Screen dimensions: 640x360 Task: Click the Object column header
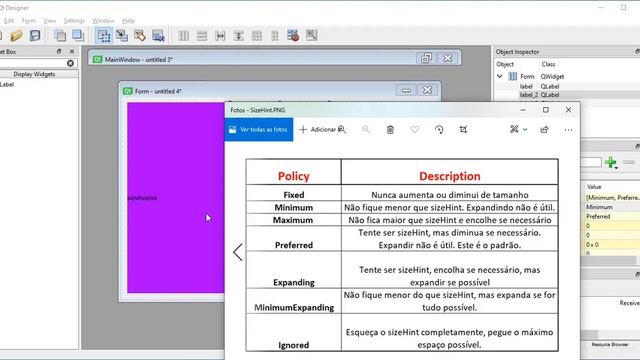(x=505, y=64)
